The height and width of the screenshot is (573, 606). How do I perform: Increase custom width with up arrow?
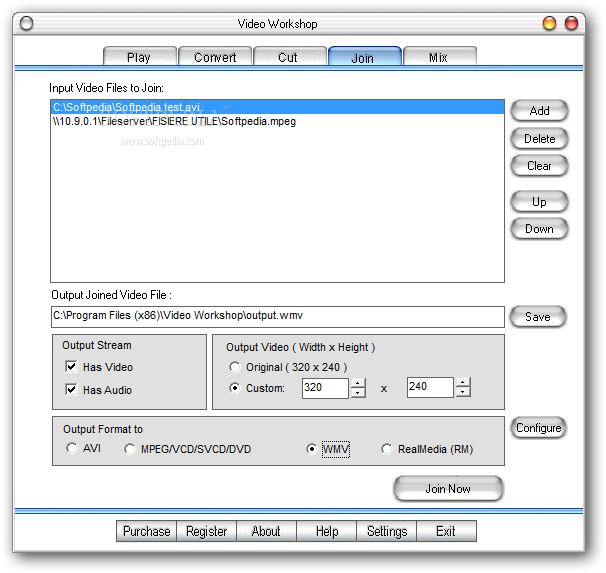(x=358, y=383)
